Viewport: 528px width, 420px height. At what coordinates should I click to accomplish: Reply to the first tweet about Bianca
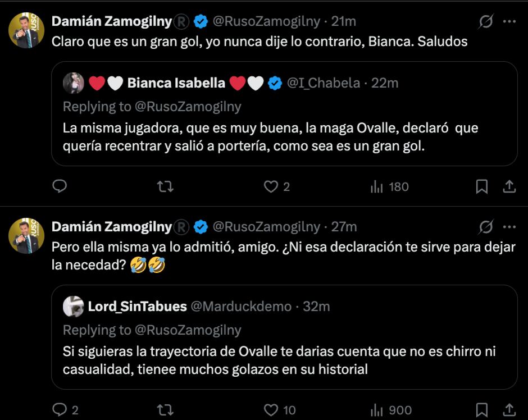[x=60, y=186]
